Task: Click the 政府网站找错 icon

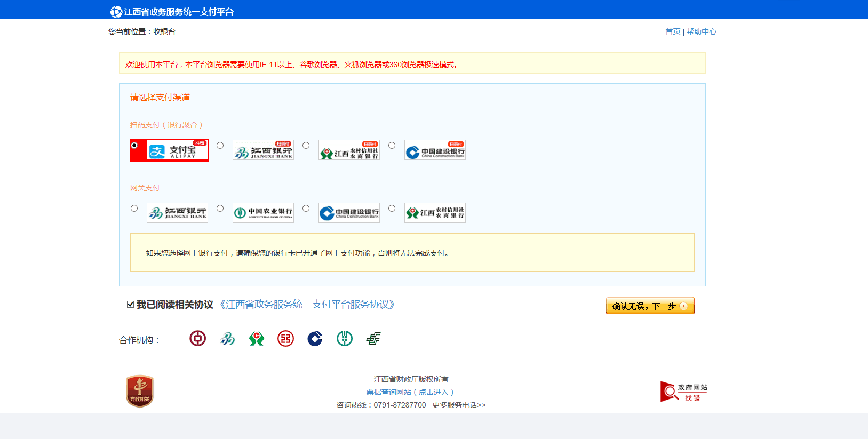Action: point(684,392)
